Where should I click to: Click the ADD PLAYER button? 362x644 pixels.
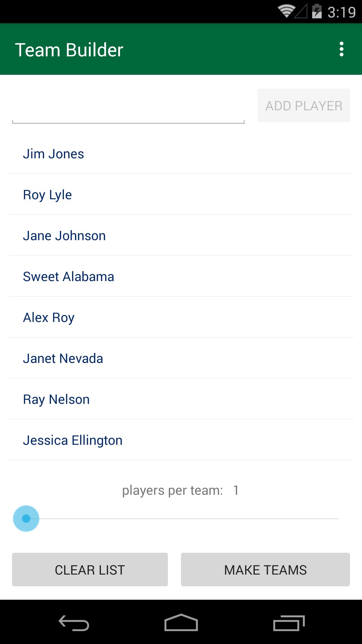pos(303,105)
